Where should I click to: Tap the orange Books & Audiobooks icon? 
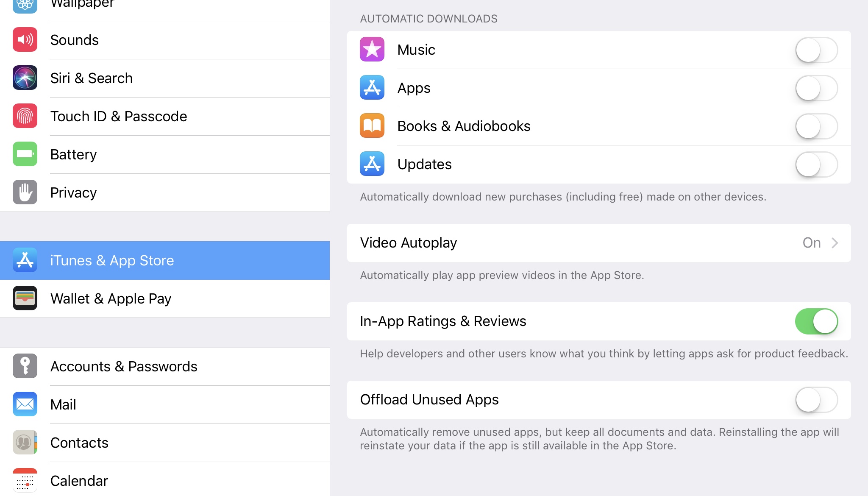pos(372,126)
